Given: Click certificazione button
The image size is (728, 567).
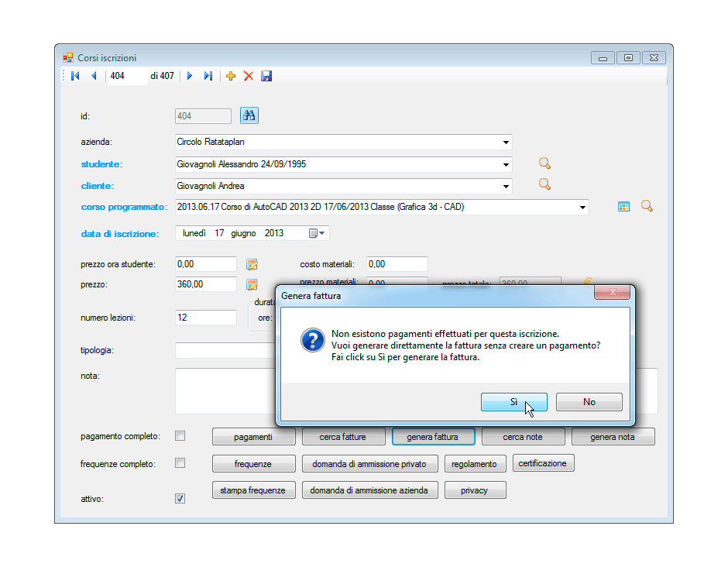Looking at the screenshot, I should click(543, 463).
